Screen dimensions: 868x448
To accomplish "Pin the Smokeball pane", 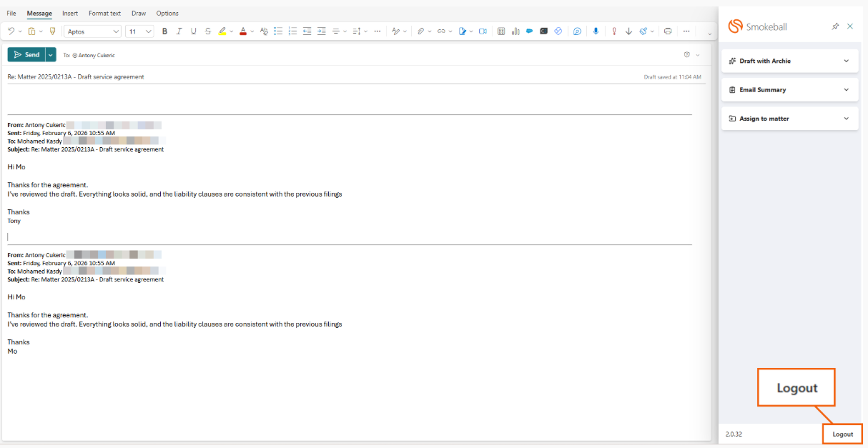I will point(835,26).
